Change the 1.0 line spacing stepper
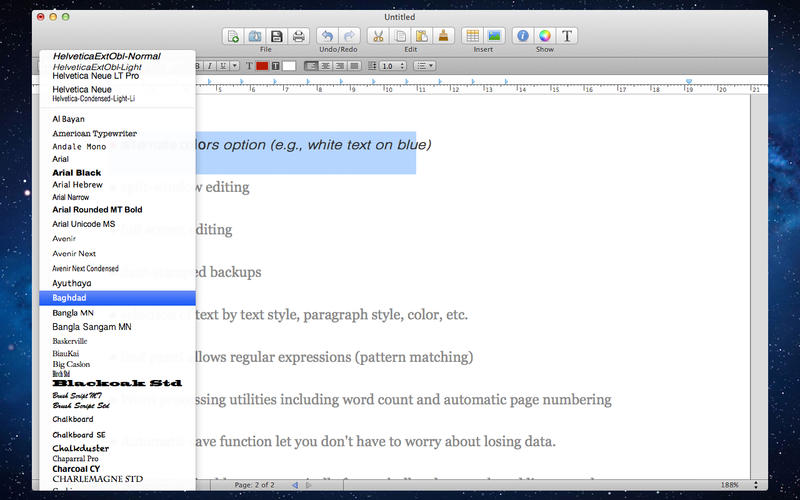This screenshot has width=800, height=500. point(402,66)
